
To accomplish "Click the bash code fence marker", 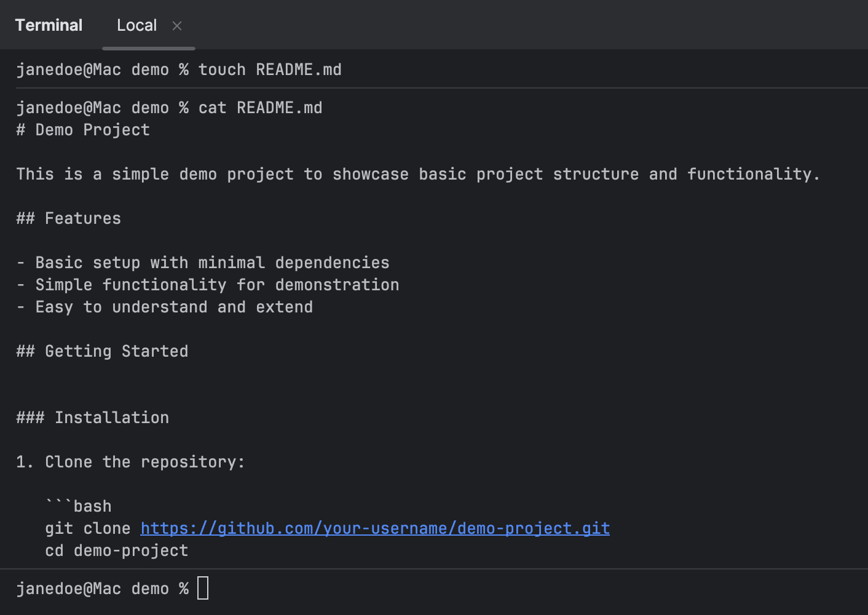I will (78, 506).
